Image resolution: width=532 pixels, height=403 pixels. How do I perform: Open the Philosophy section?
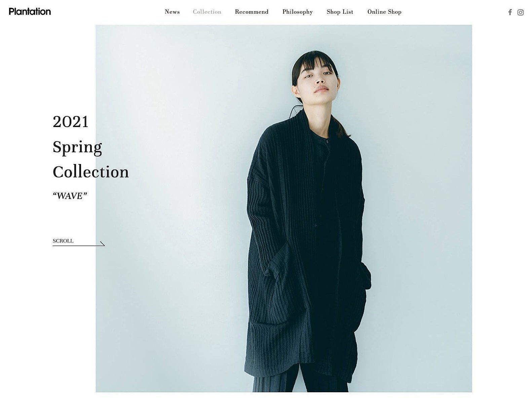[x=298, y=12]
